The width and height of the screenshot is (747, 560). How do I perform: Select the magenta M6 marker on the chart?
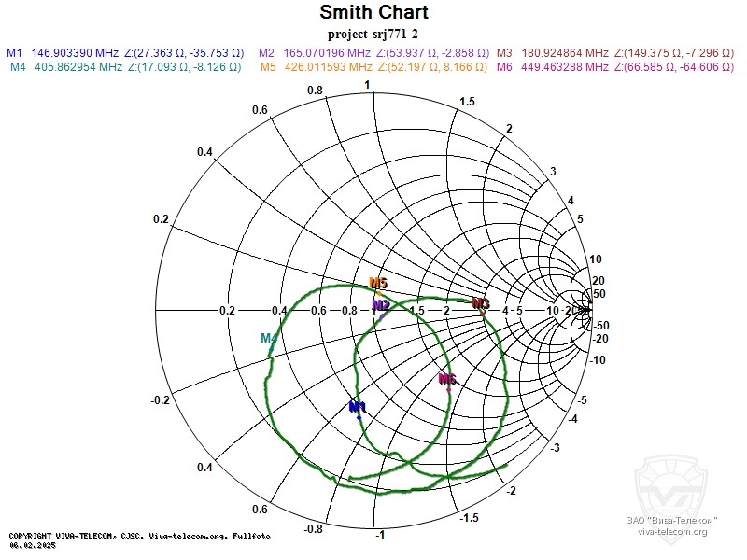[447, 380]
